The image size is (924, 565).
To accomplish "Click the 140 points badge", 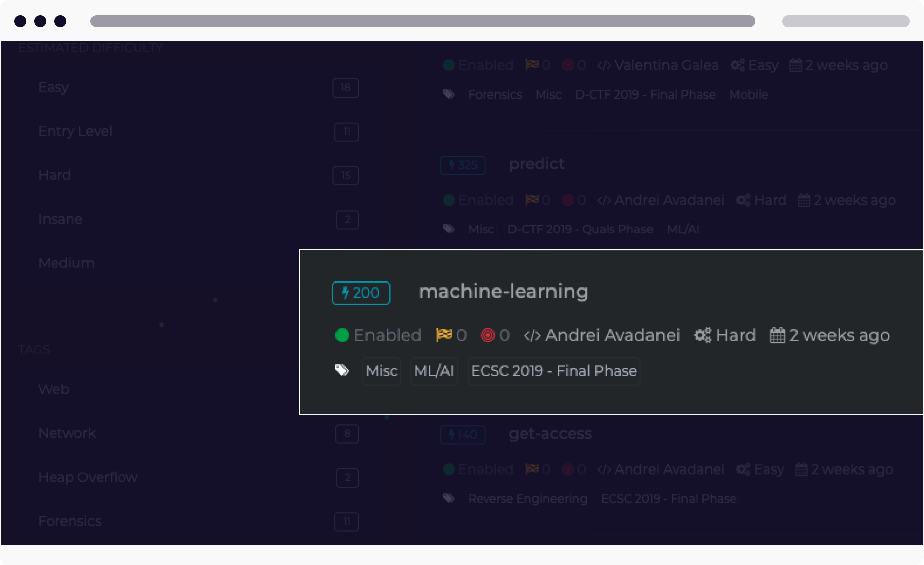I will coord(463,435).
